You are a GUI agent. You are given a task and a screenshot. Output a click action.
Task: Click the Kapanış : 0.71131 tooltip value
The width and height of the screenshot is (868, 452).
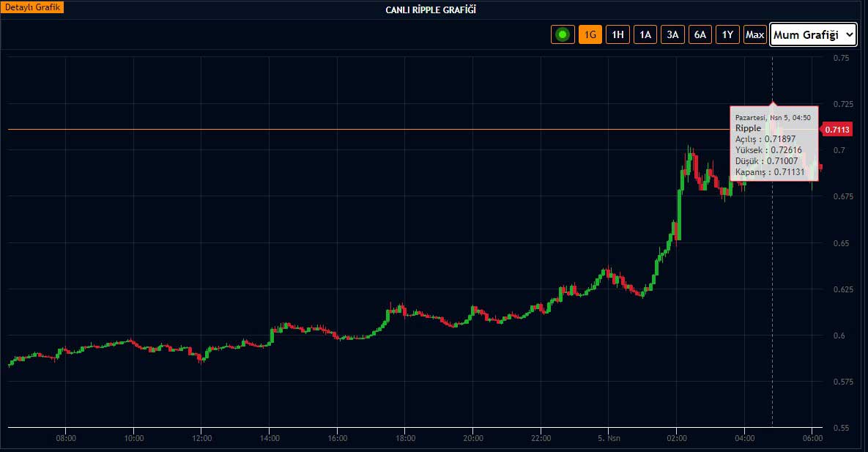(769, 172)
